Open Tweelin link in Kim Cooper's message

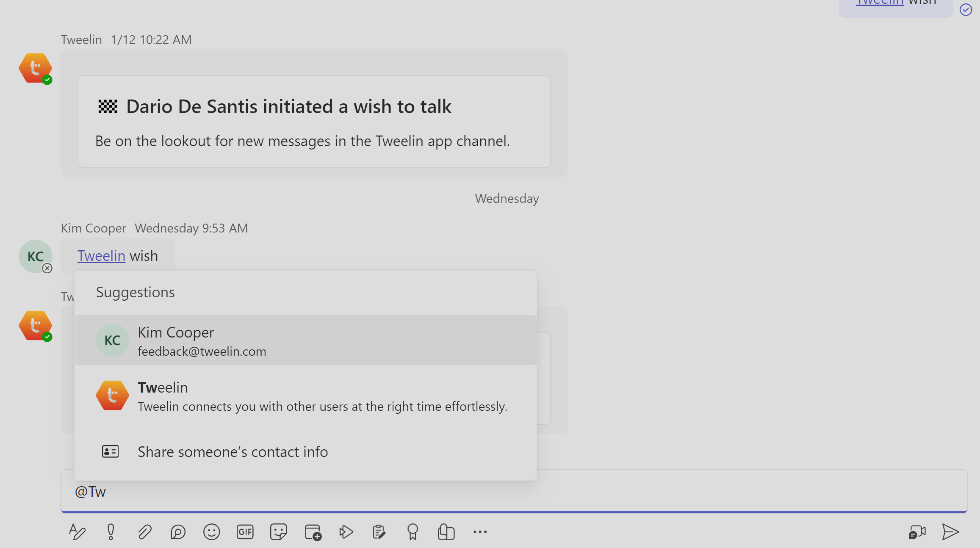(x=101, y=256)
